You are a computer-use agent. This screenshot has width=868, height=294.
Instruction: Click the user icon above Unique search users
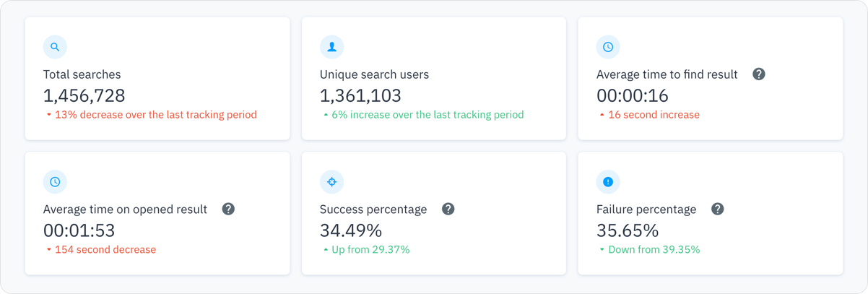pos(331,47)
